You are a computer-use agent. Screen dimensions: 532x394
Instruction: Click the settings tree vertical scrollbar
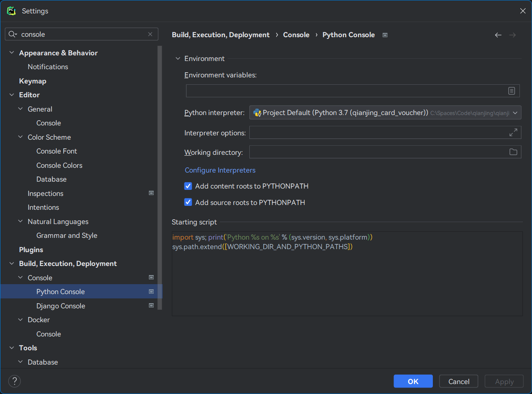160,177
